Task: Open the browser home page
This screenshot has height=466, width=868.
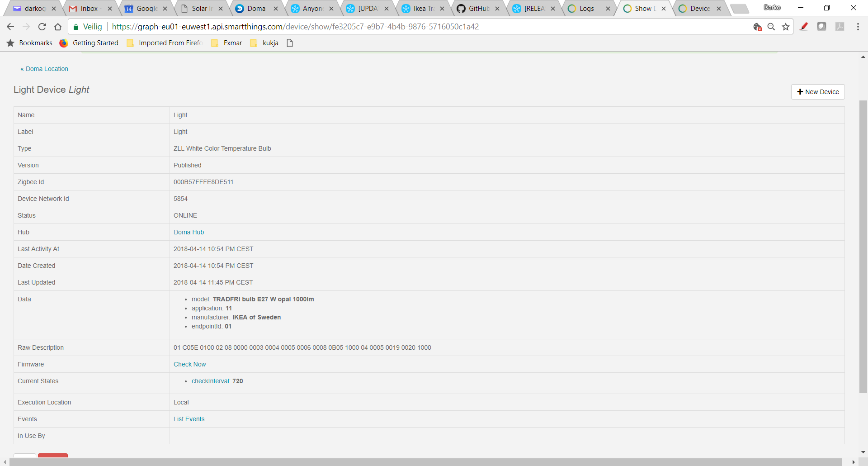Action: pyautogui.click(x=58, y=27)
